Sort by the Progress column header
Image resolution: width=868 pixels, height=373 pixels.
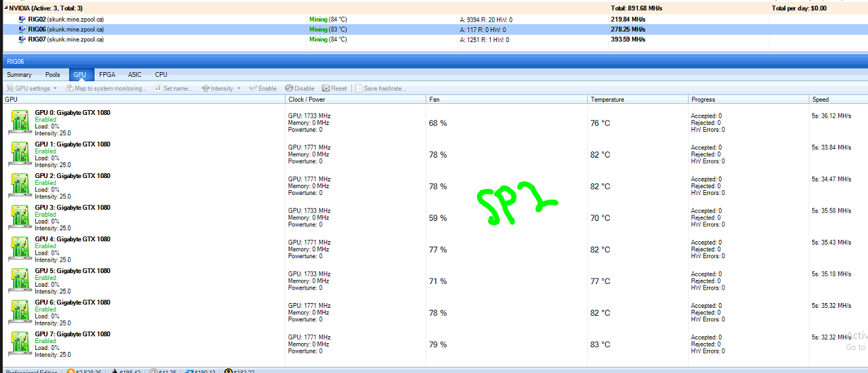[x=748, y=99]
